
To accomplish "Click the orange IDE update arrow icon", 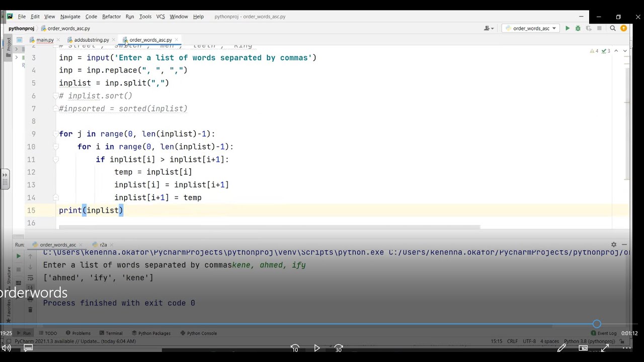I will (624, 29).
